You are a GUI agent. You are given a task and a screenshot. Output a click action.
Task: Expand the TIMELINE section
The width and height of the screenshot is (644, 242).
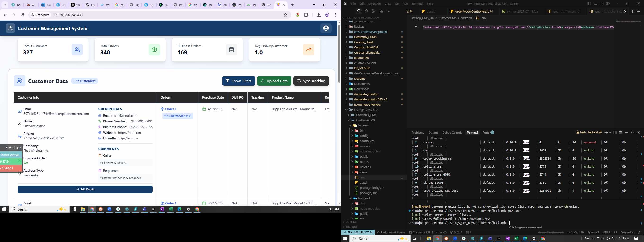[374, 227]
